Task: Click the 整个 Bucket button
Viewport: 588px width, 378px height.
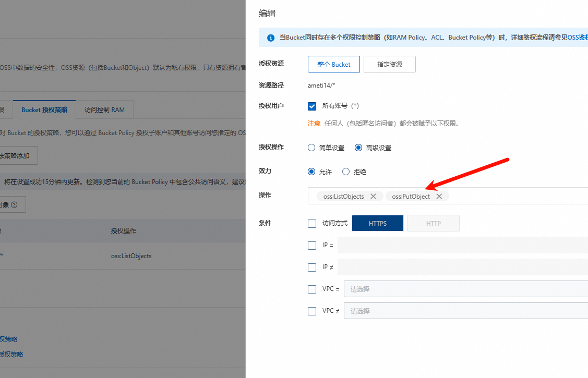Action: click(x=333, y=64)
